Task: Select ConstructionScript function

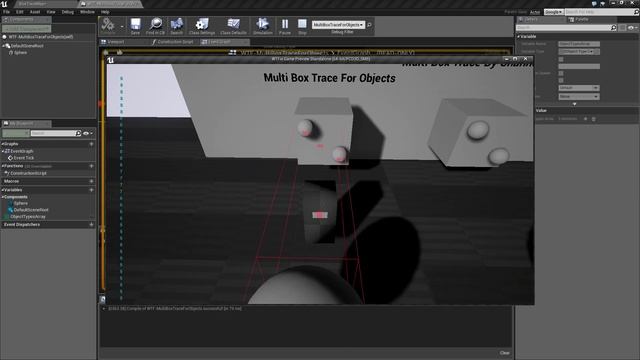Action: click(28, 173)
